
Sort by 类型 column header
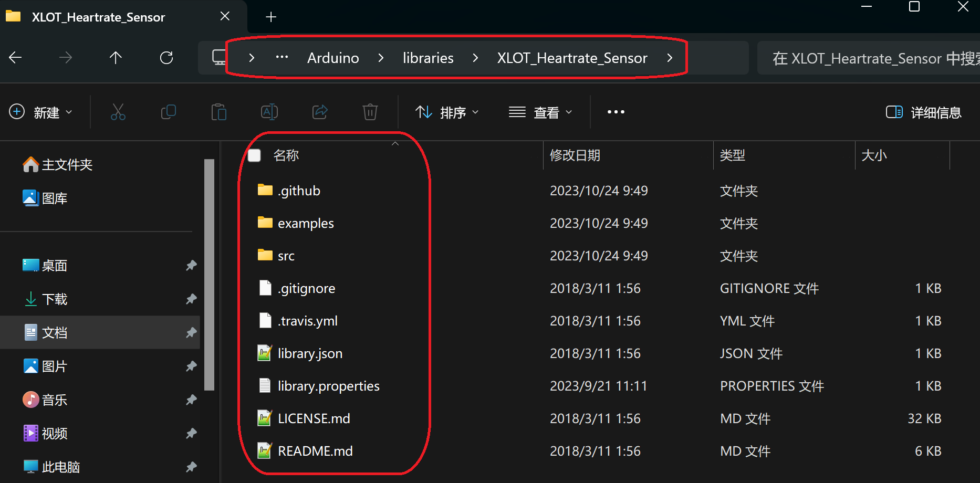tap(784, 155)
